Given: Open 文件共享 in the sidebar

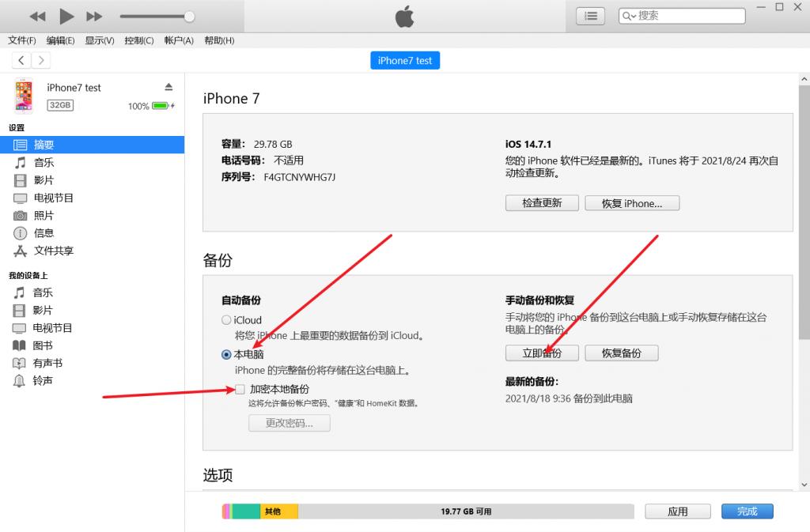Looking at the screenshot, I should (52, 251).
